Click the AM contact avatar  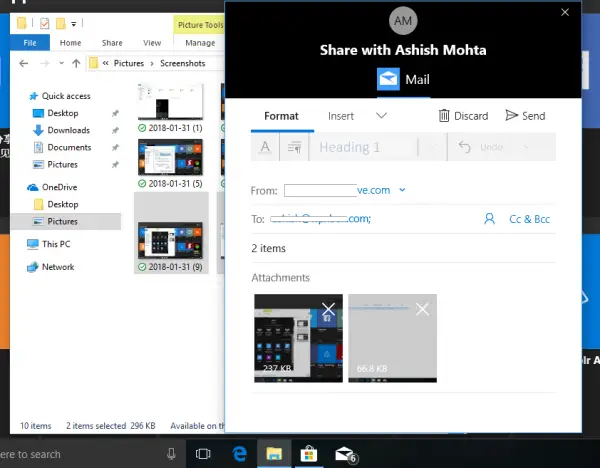(403, 21)
